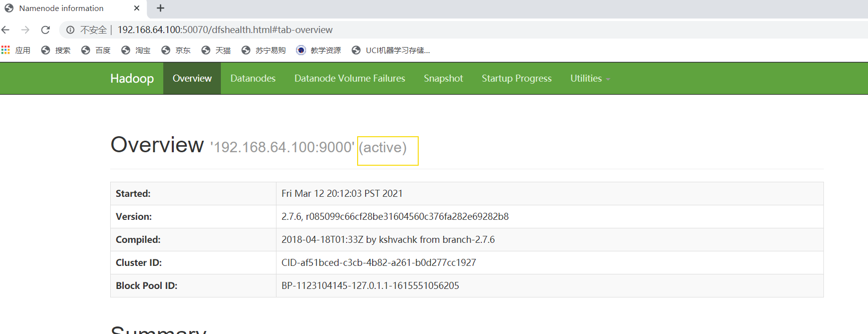Click the Overview heading text
868x334 pixels.
pyautogui.click(x=157, y=145)
